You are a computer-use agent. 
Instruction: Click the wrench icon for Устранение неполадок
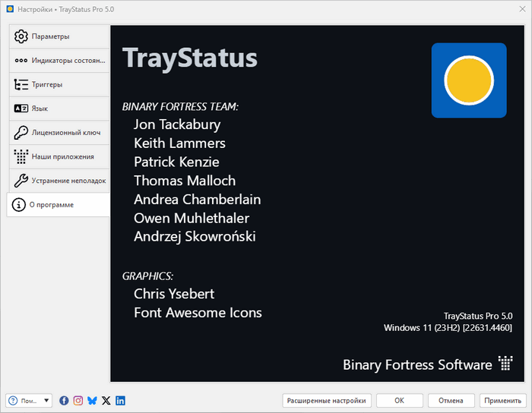click(x=21, y=181)
